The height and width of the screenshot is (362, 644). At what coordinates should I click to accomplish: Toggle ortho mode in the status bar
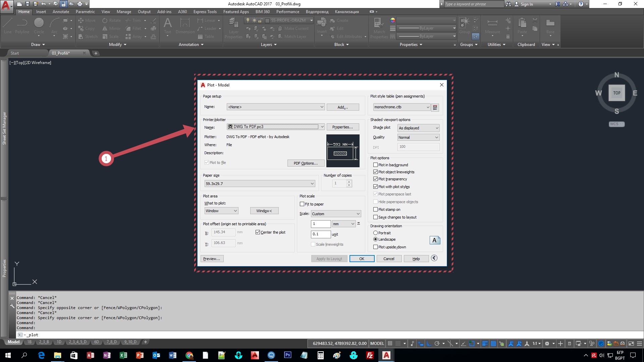click(429, 344)
